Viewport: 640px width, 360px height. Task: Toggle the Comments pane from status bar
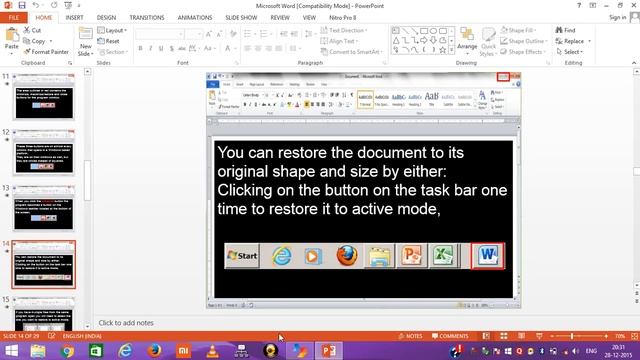pos(450,336)
